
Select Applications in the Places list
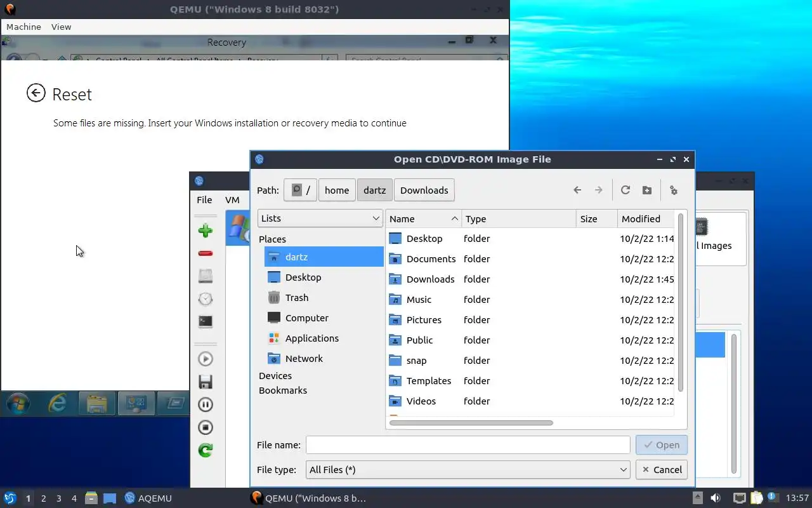[x=324, y=338]
